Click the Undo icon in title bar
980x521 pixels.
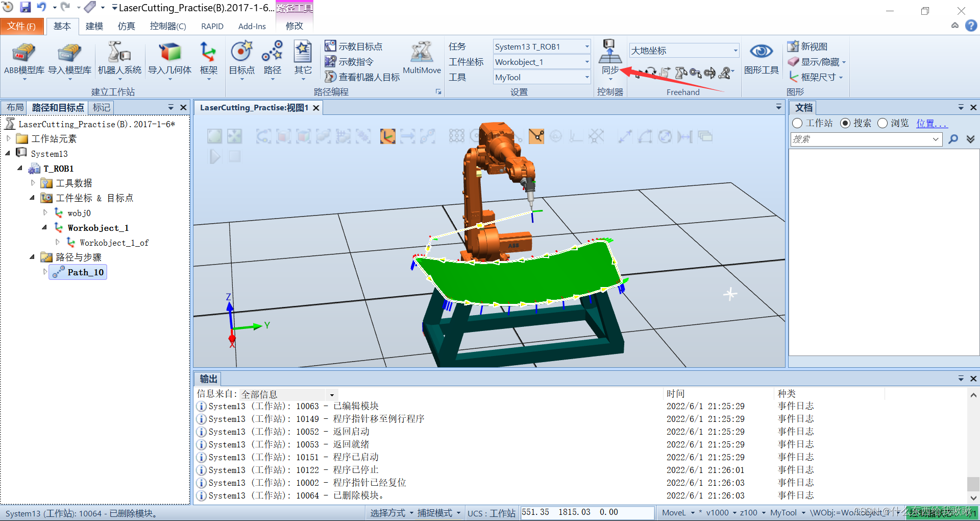[x=42, y=7]
